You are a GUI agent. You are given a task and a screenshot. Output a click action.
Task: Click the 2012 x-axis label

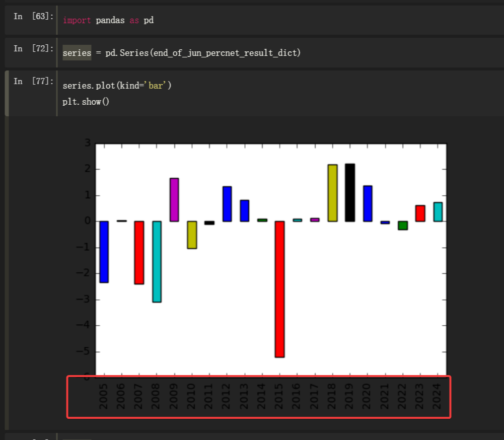click(x=226, y=396)
